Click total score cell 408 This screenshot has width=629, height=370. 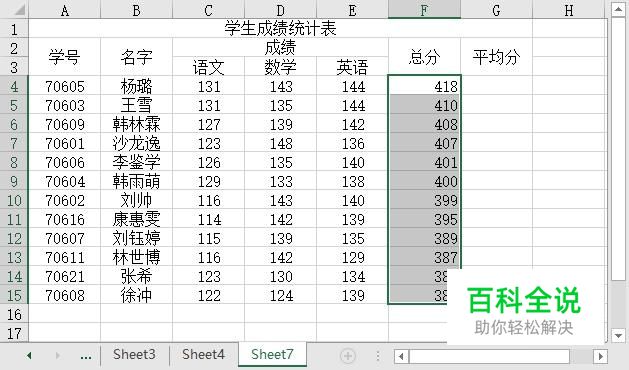pos(424,124)
